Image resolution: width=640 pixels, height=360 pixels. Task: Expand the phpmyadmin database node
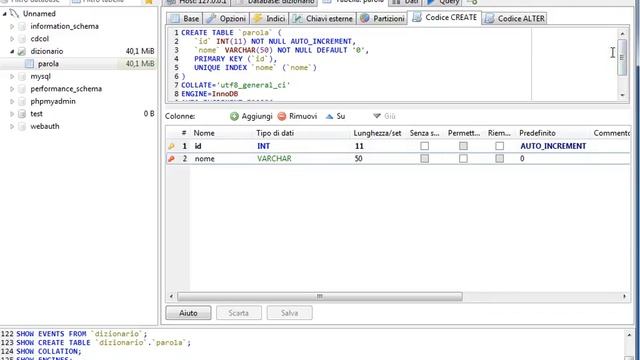tap(12, 101)
